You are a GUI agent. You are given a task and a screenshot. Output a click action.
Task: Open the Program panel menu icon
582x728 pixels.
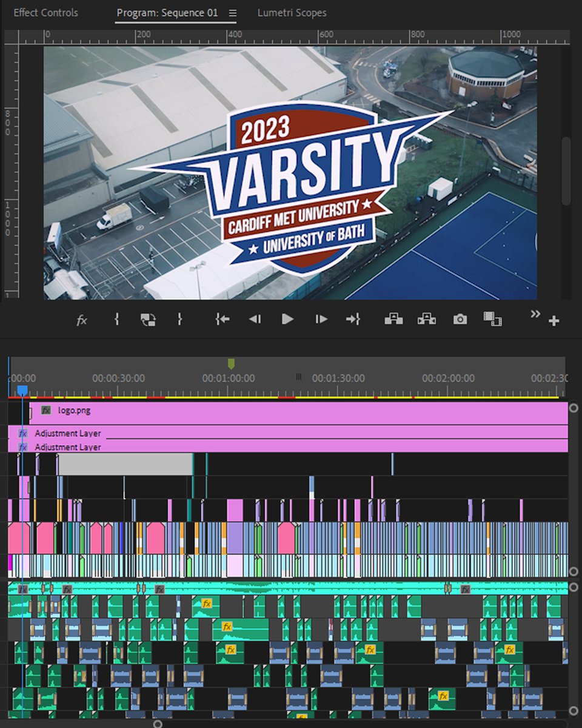[x=233, y=13]
